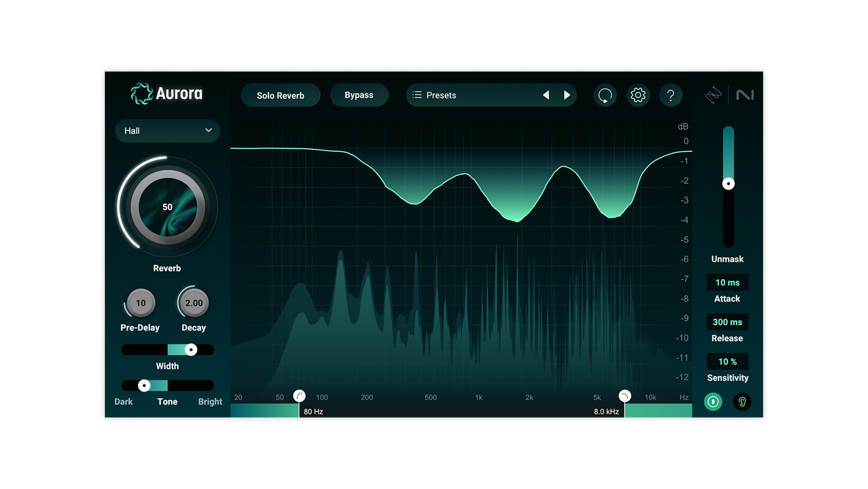Click the 1k frequency axis label
The height and width of the screenshot is (489, 868).
[479, 397]
